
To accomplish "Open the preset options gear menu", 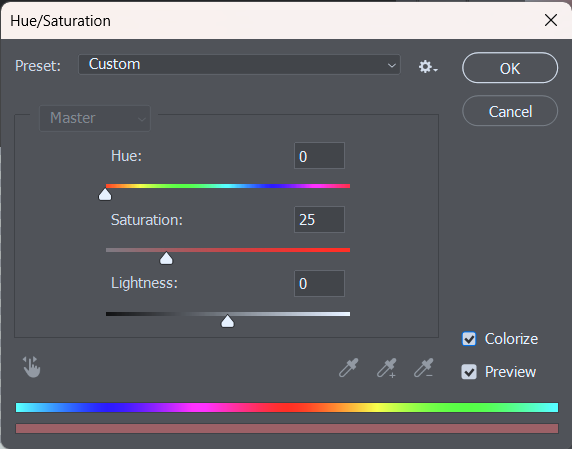I will [428, 67].
